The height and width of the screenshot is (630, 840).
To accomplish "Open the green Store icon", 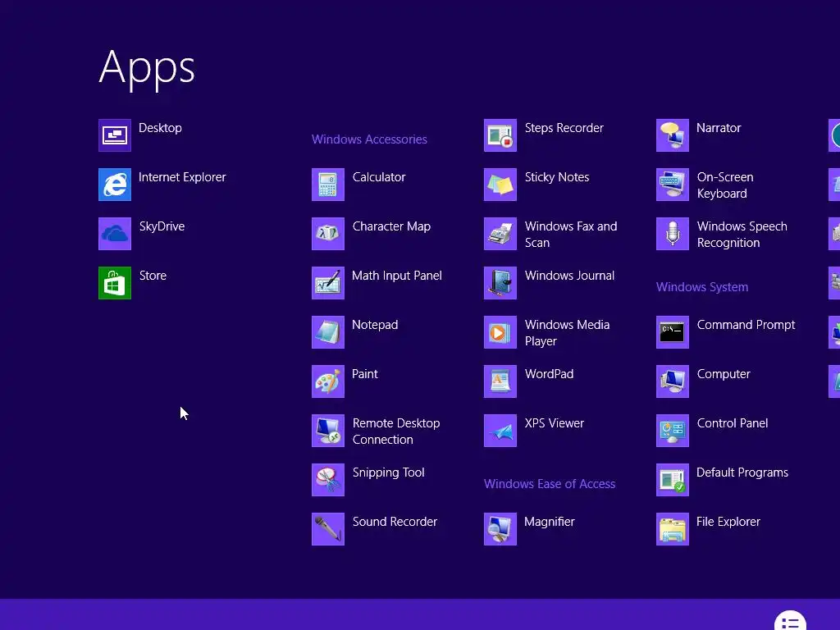I will [115, 283].
